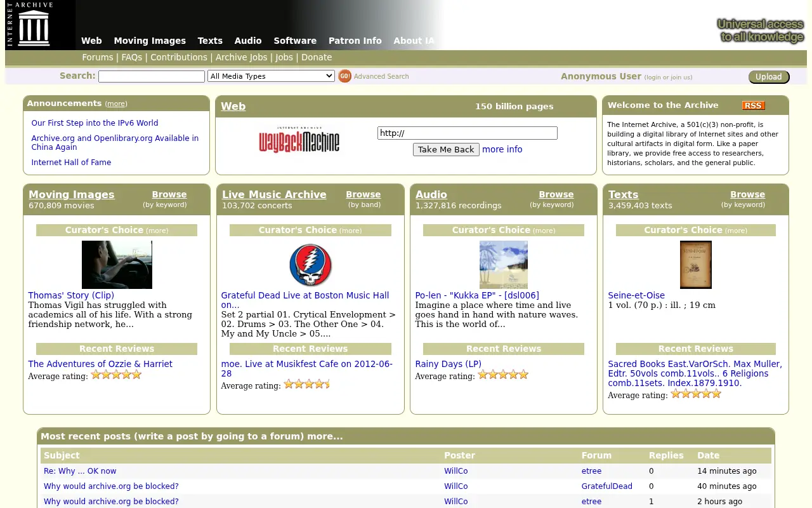Browse Moving Images by keyword

169,194
